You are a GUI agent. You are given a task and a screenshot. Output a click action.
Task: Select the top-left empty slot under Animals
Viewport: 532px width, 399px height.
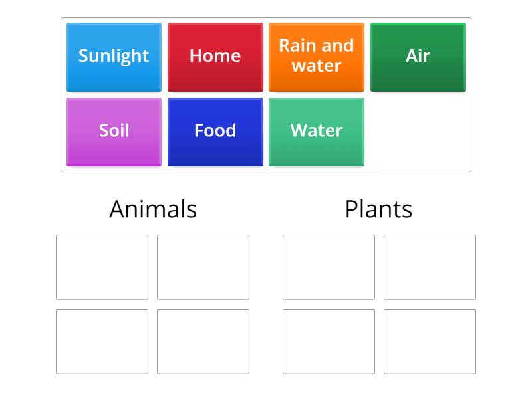tap(102, 267)
